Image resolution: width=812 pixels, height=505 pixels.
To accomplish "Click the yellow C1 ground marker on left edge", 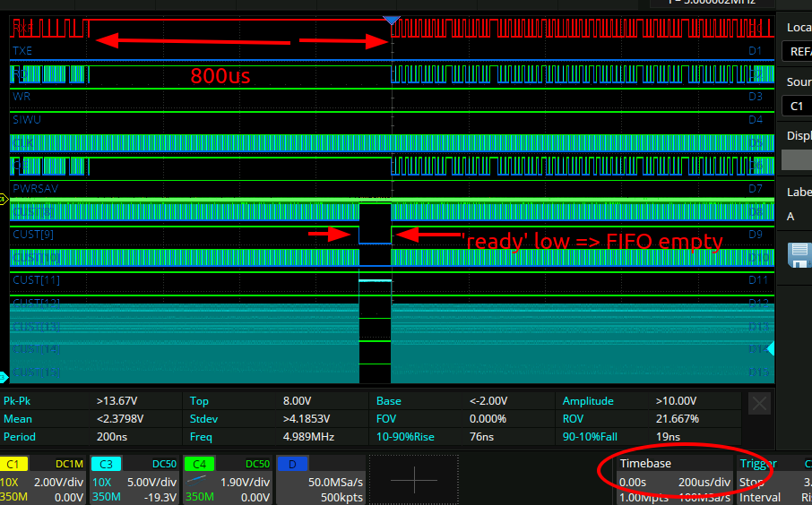I will point(4,199).
